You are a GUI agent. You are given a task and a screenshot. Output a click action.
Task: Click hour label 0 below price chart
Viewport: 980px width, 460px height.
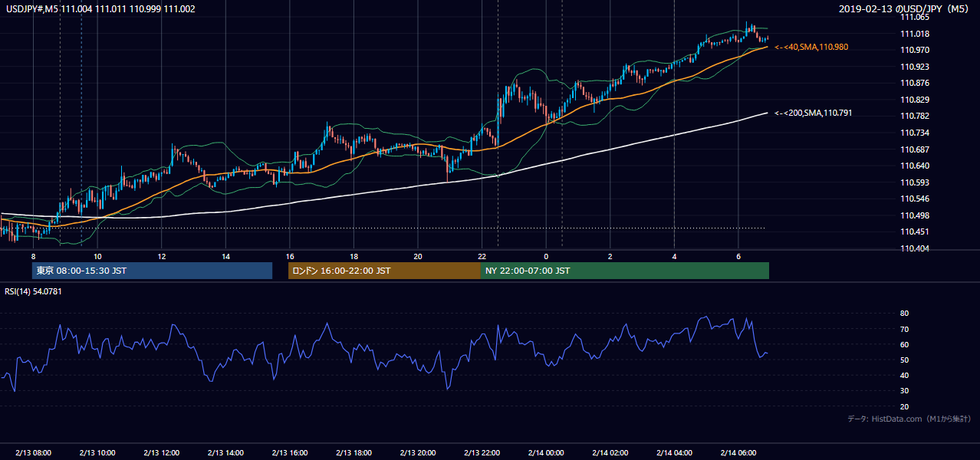(x=546, y=256)
